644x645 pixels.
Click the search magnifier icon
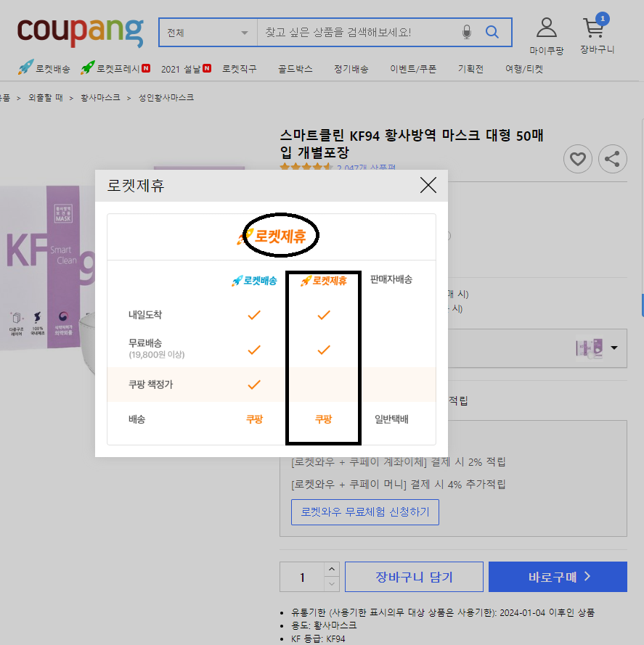(492, 32)
